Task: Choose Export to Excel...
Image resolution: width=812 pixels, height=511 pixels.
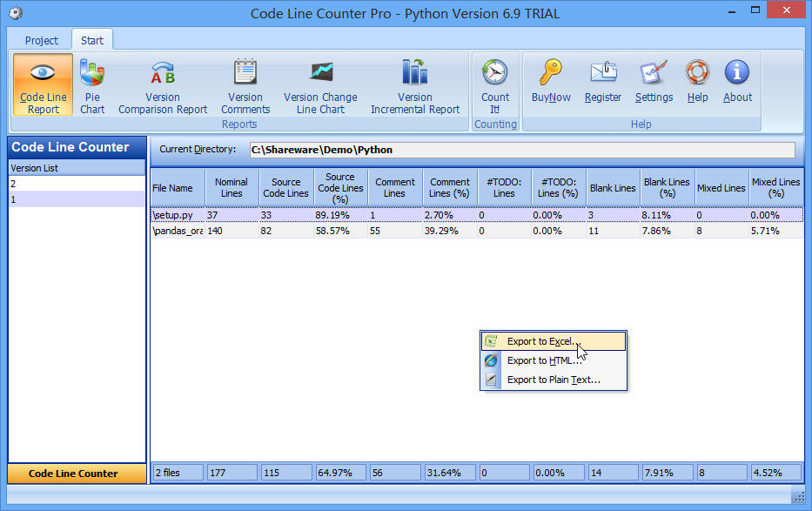Action: pyautogui.click(x=554, y=341)
